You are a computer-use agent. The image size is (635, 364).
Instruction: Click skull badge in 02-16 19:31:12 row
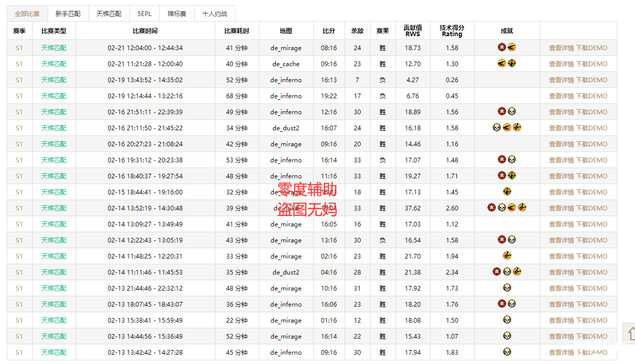[512, 160]
